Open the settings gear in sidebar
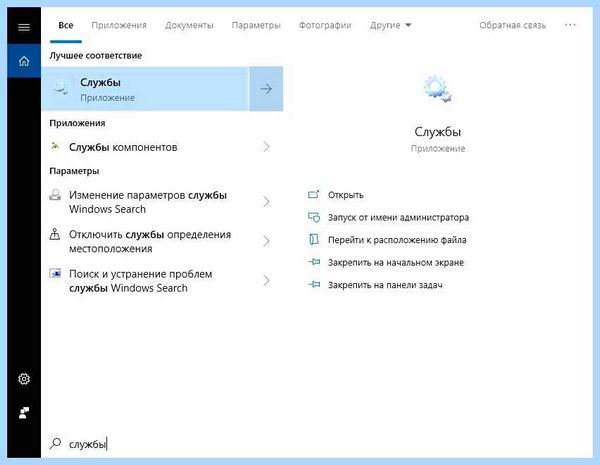600x465 pixels. click(24, 379)
